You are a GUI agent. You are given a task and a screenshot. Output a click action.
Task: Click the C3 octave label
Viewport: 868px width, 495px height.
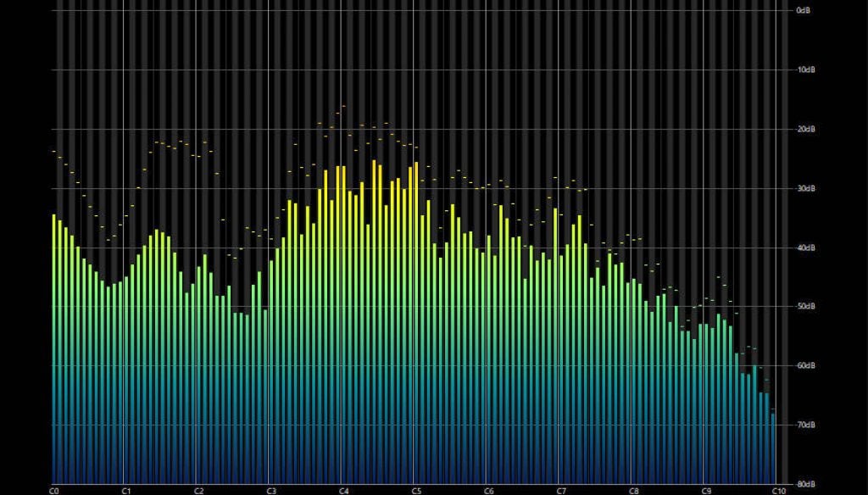pos(273,489)
